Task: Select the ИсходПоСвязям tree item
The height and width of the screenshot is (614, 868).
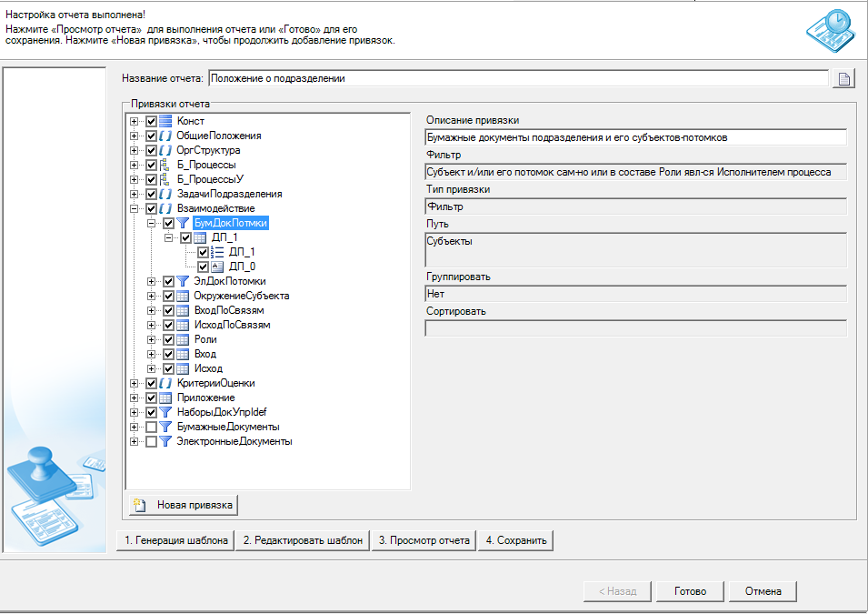Action: tap(232, 325)
